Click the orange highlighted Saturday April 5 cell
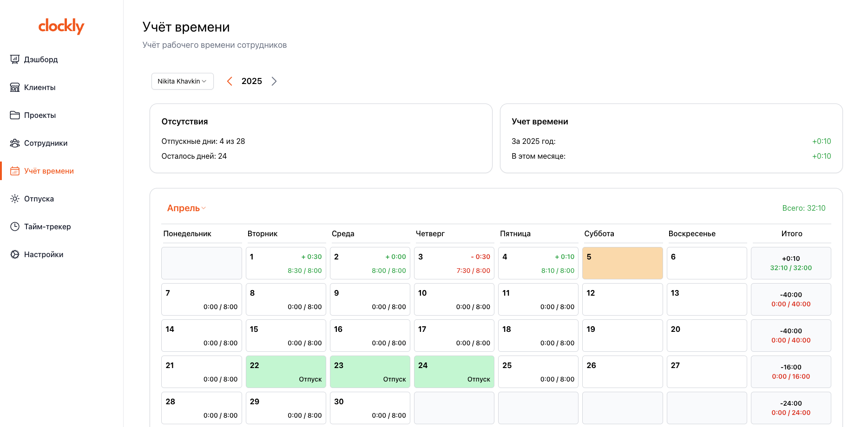The width and height of the screenshot is (868, 427). coord(622,263)
